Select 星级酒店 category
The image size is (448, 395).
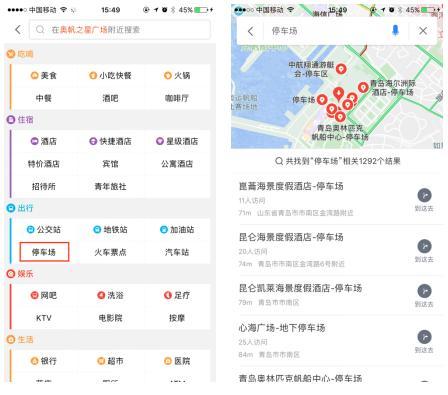pos(177,141)
